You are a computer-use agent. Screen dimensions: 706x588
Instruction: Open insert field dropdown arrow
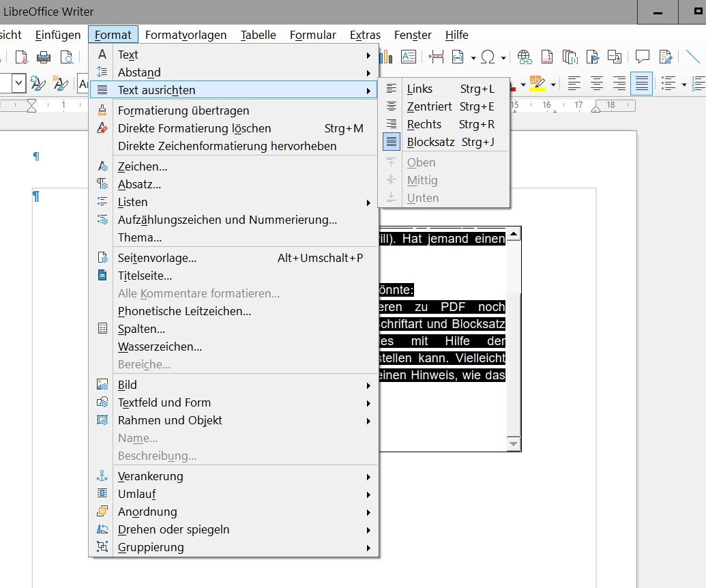473,58
